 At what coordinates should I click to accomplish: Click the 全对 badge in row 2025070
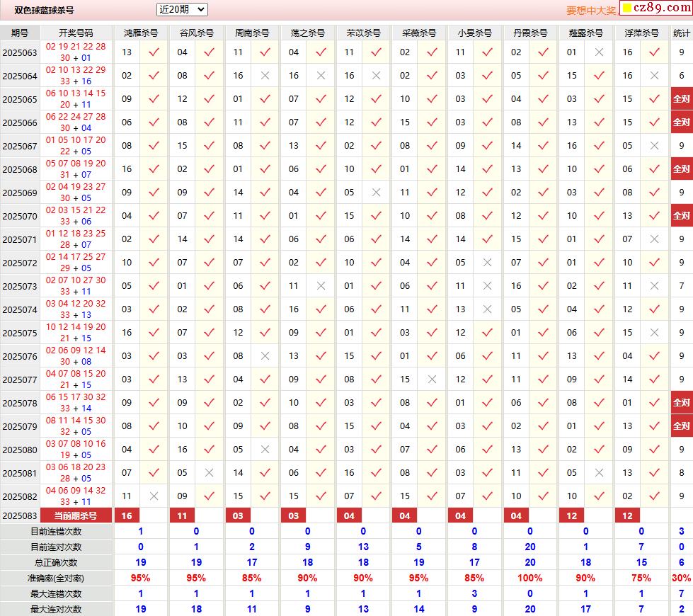(x=682, y=216)
